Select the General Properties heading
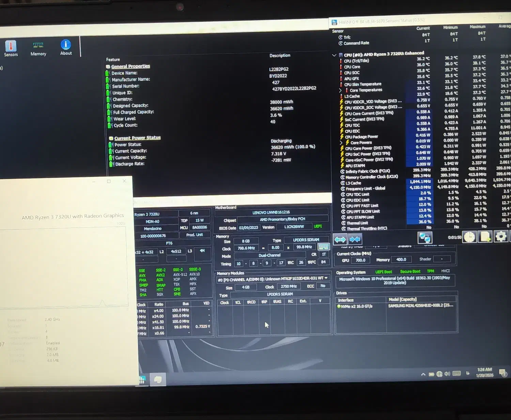The height and width of the screenshot is (420, 511). click(x=130, y=66)
